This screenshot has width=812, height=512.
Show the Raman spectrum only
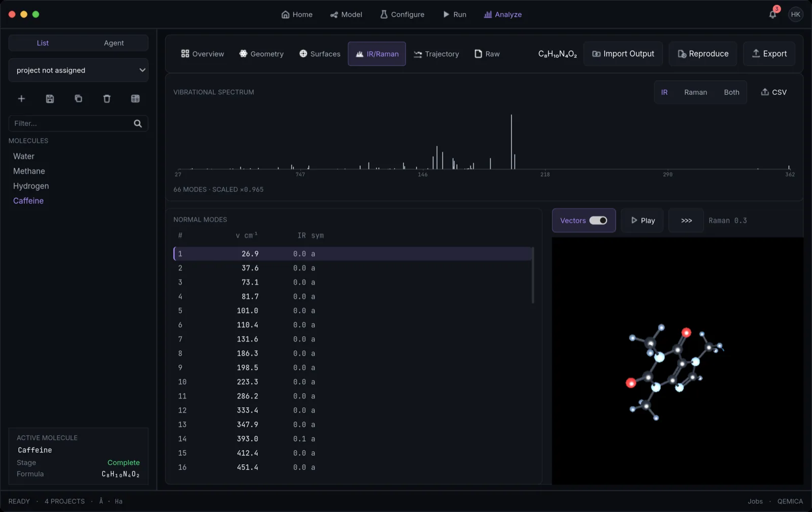coord(695,92)
